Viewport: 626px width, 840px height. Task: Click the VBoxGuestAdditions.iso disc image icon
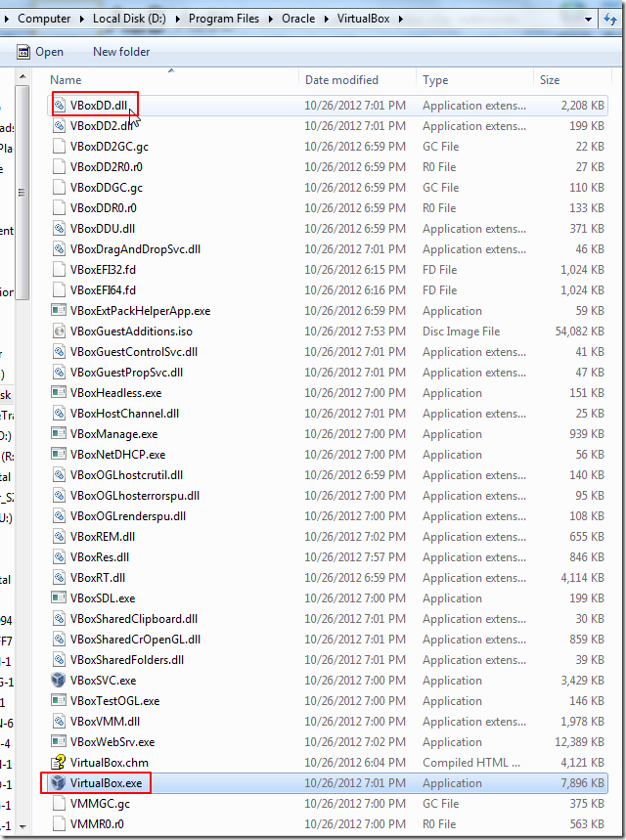click(59, 332)
